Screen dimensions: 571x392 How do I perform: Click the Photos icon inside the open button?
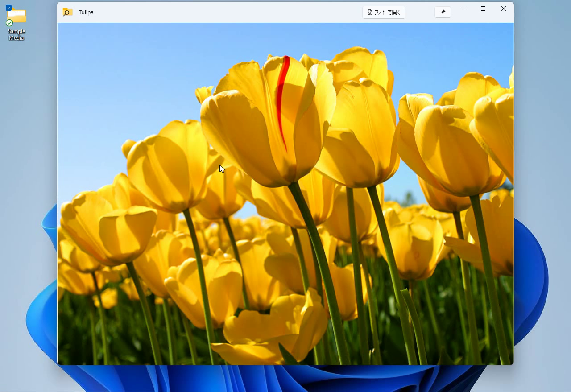(370, 12)
